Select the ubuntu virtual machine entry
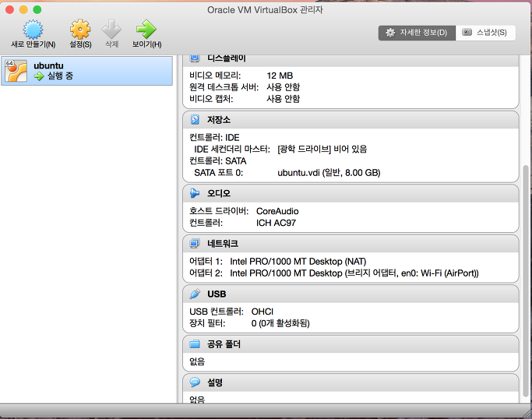This screenshot has width=532, height=419. [87, 71]
